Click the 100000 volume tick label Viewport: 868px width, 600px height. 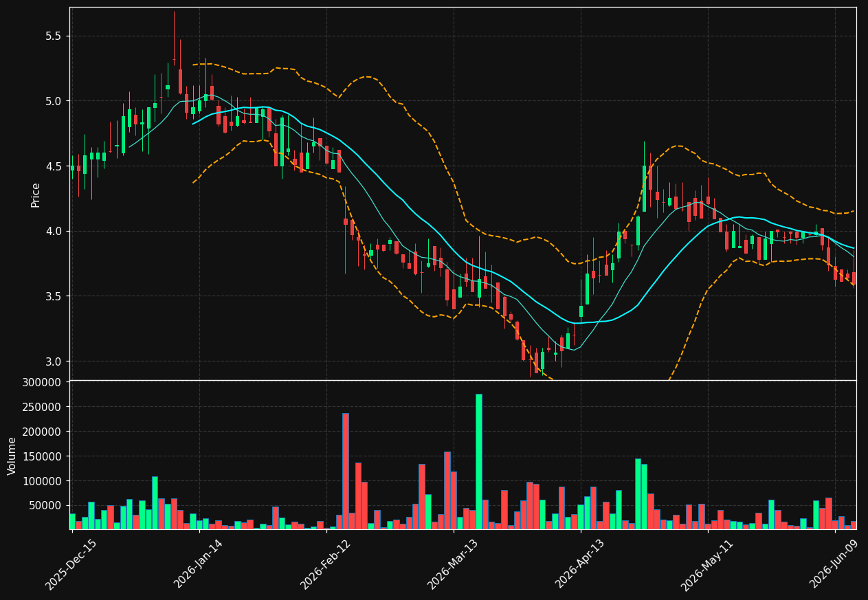tap(41, 481)
